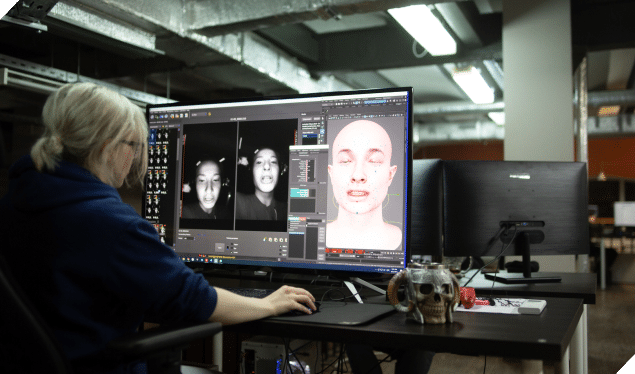This screenshot has height=374, width=635.
Task: Toggle the top checkbox beside the large square button
Action: point(232,244)
